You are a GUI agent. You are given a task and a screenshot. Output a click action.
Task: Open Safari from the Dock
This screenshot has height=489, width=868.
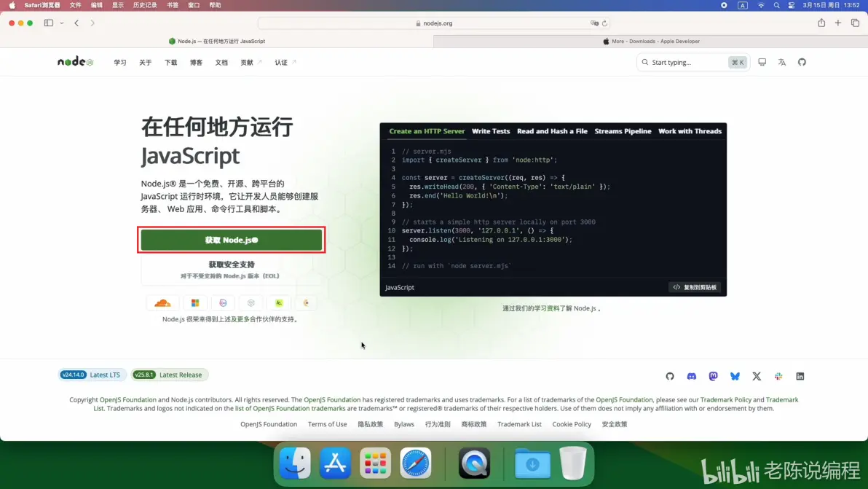415,463
